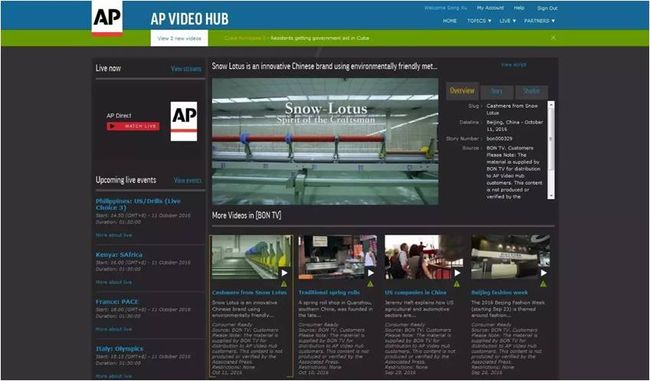Screen dimensions: 650x381
Task: Play the Traditional spring rolls thumbnail video
Action: tap(371, 273)
